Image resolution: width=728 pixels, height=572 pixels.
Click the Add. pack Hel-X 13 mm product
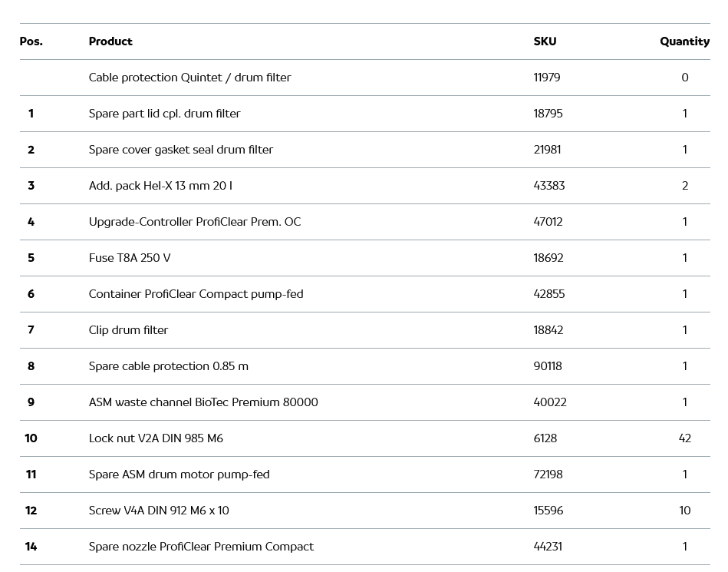click(x=160, y=186)
